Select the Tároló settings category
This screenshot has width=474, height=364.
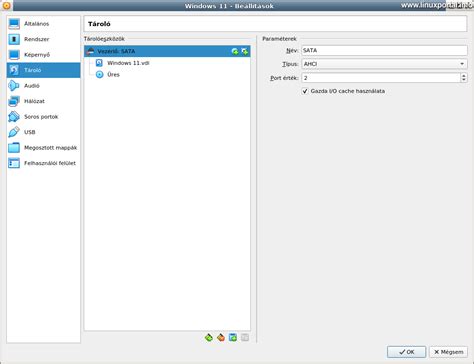click(43, 70)
